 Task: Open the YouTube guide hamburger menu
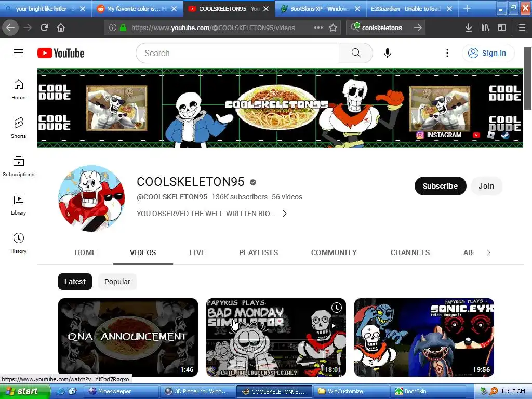tap(19, 53)
